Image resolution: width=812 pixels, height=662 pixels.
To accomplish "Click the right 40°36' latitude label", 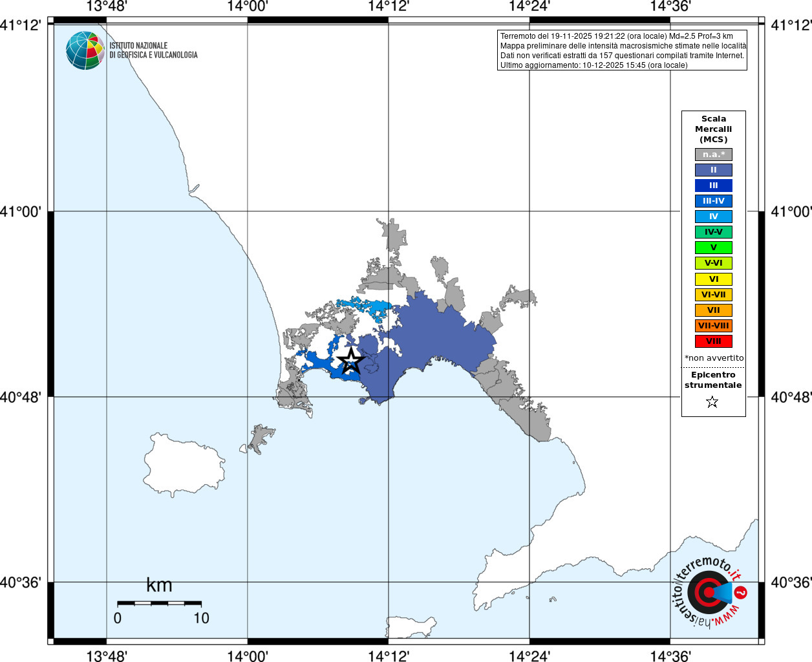I will [791, 582].
